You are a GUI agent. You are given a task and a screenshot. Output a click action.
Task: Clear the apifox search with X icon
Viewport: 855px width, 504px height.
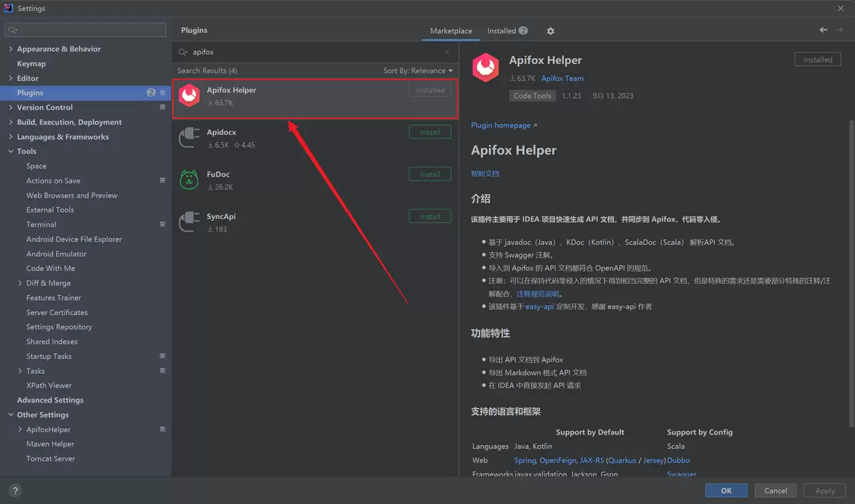447,52
